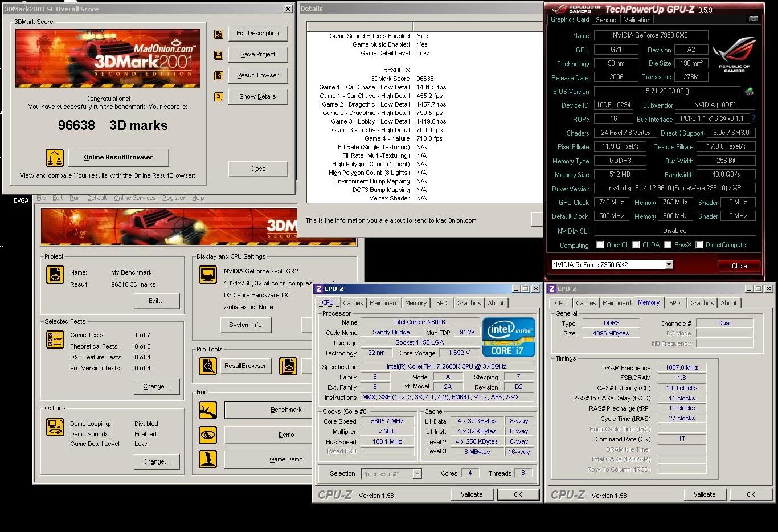Open the Help menu in 3DMark

coord(198,198)
